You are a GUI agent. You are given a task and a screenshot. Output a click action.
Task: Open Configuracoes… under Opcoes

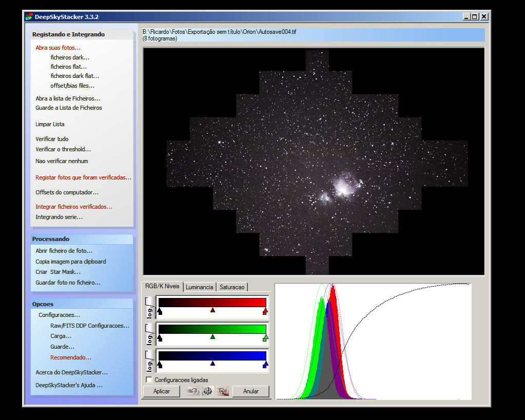pyautogui.click(x=59, y=315)
